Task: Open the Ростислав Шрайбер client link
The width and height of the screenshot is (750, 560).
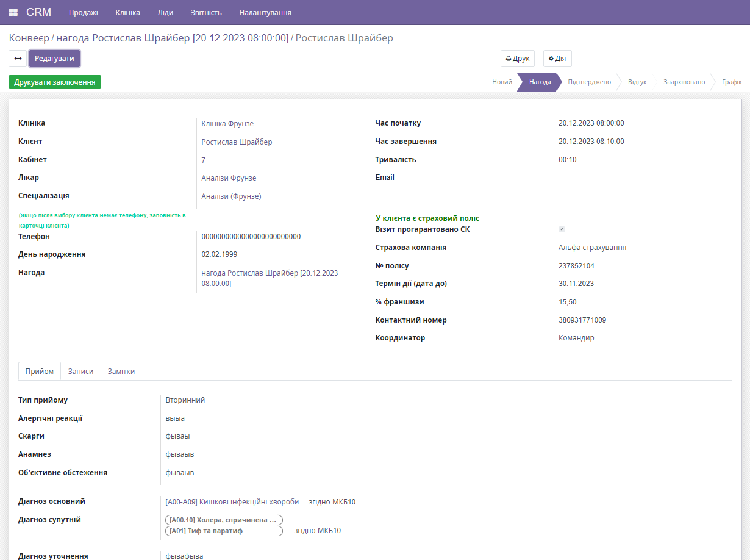Action: 237,142
